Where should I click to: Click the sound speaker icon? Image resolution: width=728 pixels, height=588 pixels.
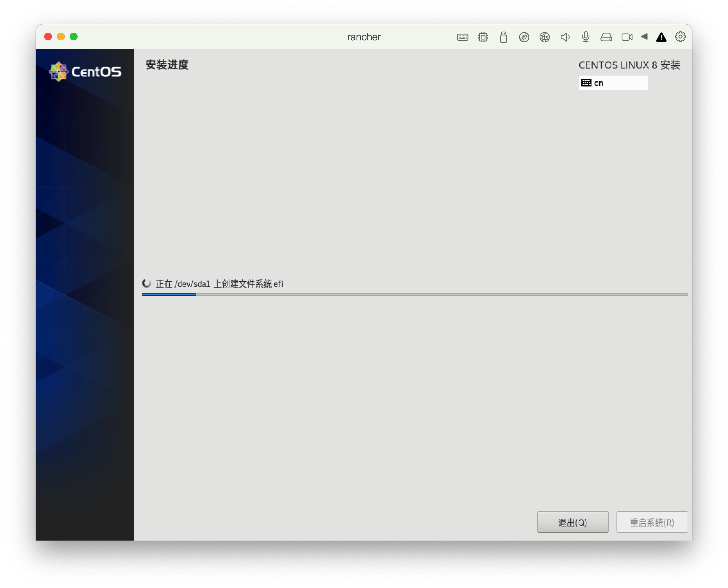(565, 37)
